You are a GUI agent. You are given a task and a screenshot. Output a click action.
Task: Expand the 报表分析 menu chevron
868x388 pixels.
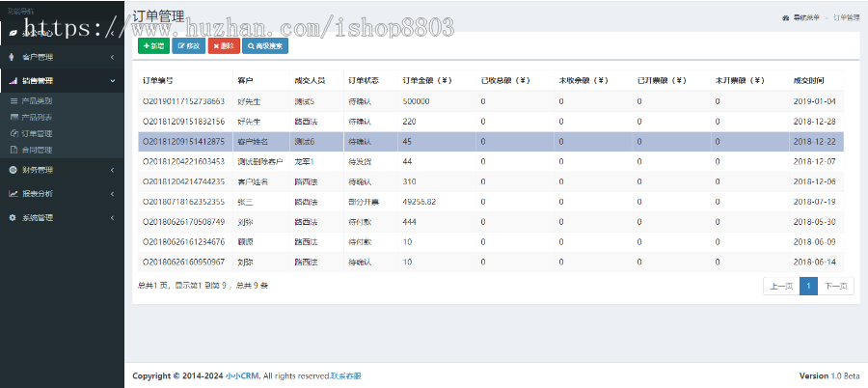pos(113,194)
